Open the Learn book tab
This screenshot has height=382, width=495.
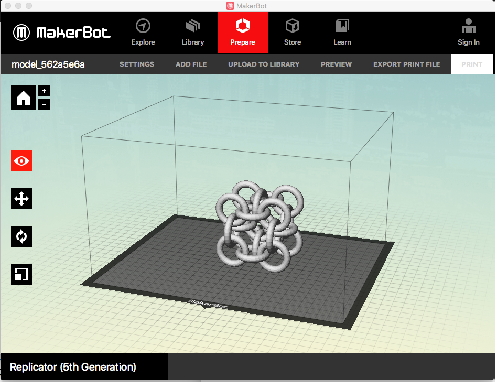(x=342, y=32)
